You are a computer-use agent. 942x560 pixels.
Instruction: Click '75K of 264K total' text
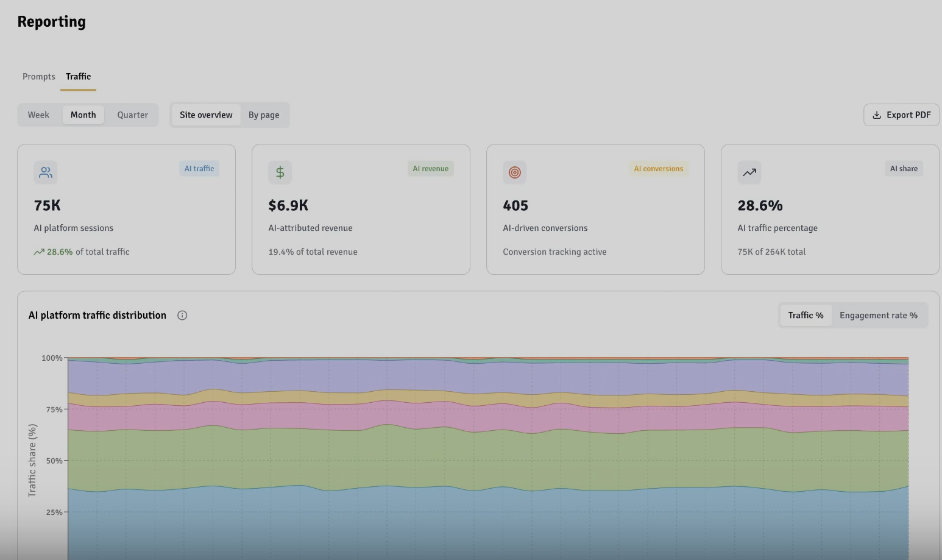(771, 252)
